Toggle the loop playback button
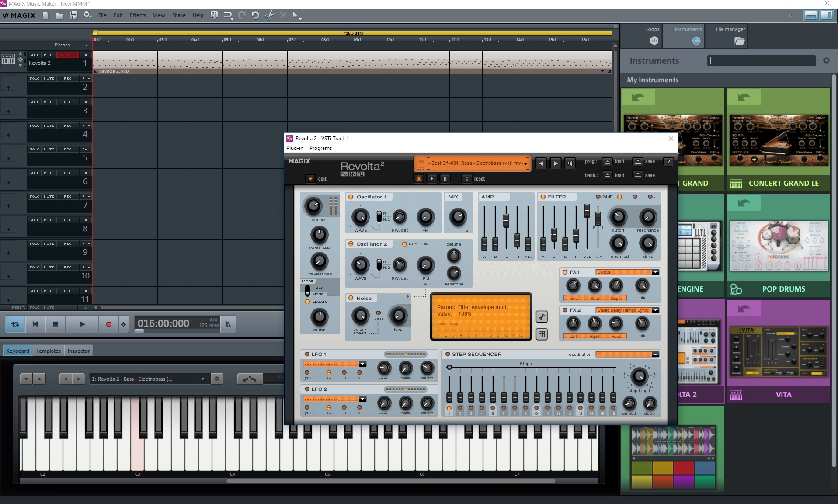The image size is (838, 504). click(15, 324)
